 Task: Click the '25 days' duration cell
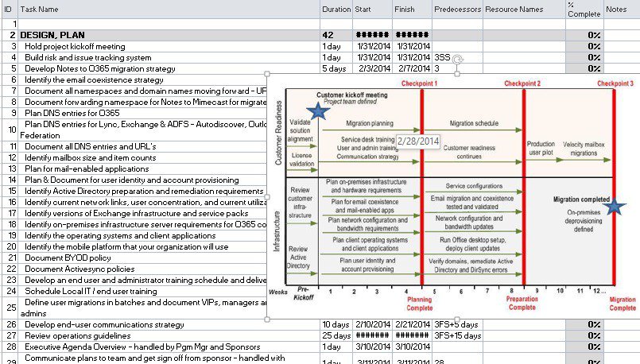point(336,336)
